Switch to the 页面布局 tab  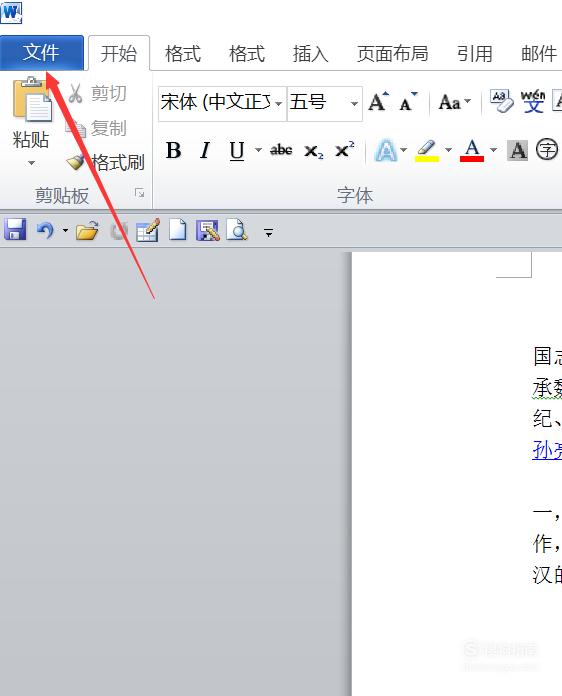(x=392, y=54)
